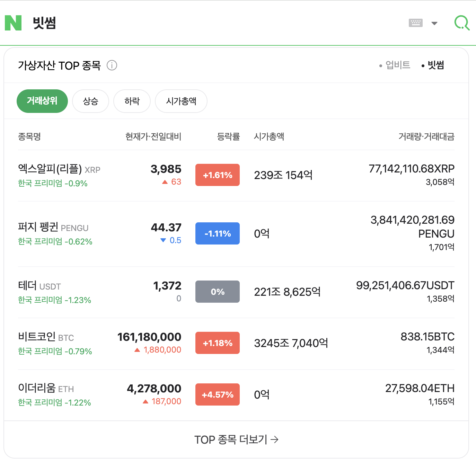Viewport: 476px width, 462px height.
Task: Click Bitcoin price 161,180,000
Action: click(x=149, y=337)
